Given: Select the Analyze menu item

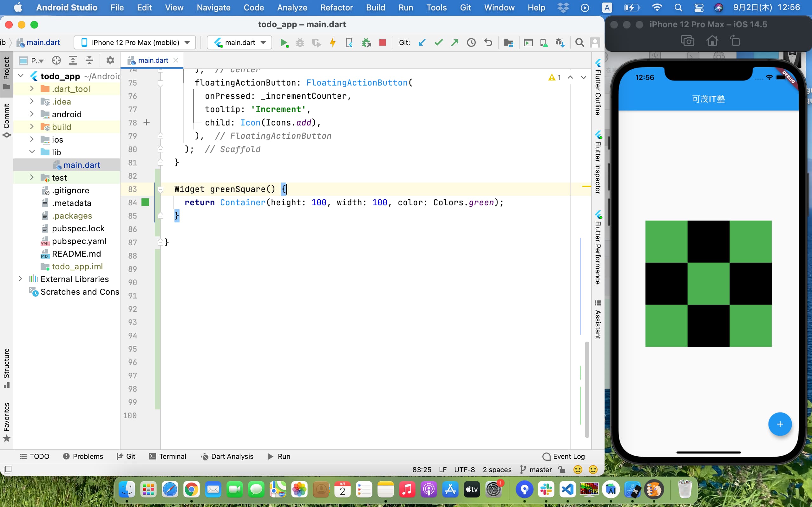Looking at the screenshot, I should coord(292,8).
